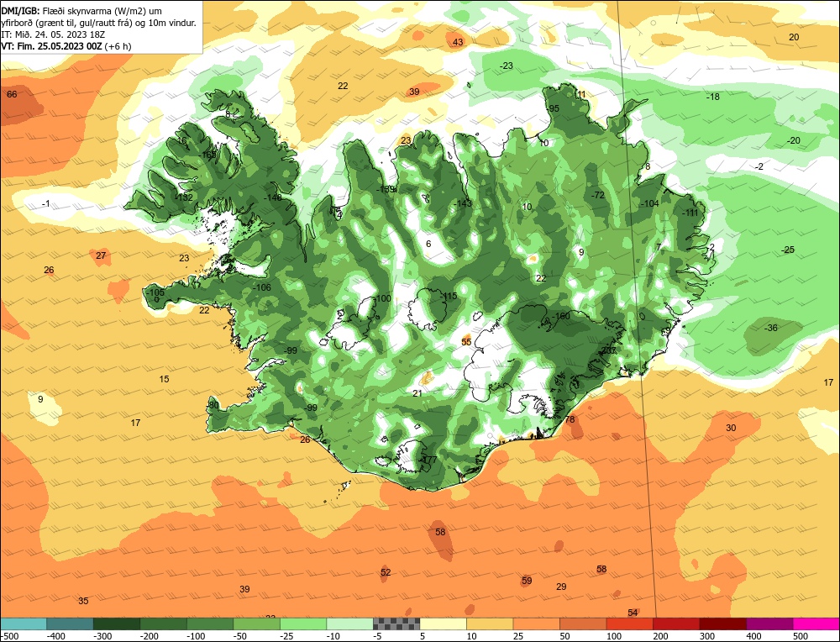
Task: Click the '-500' legend label
Action: tap(9, 636)
